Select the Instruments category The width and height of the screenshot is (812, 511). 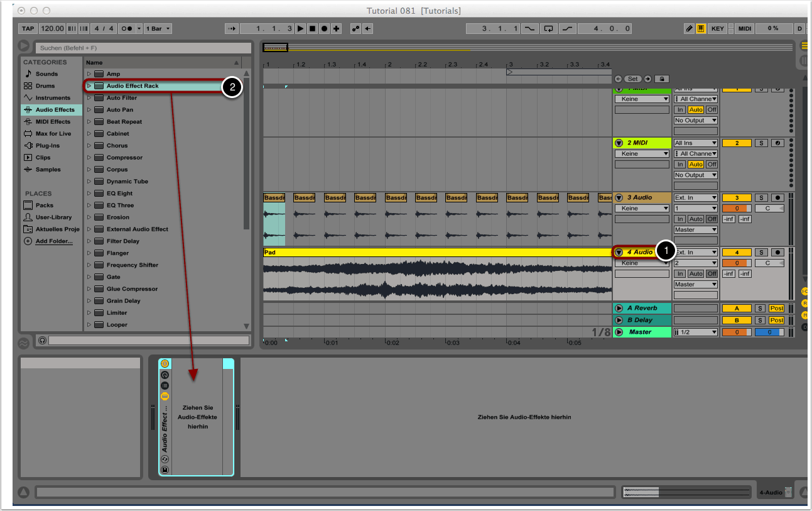[53, 98]
